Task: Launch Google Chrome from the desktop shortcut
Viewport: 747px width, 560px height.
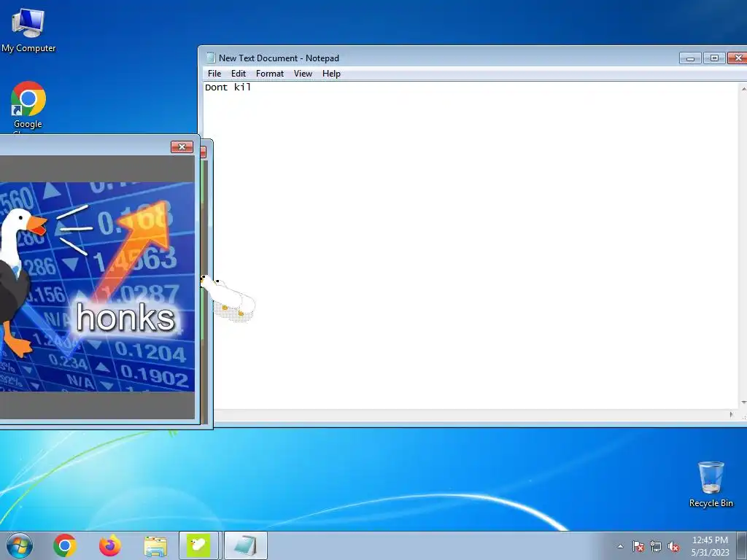Action: (28, 106)
